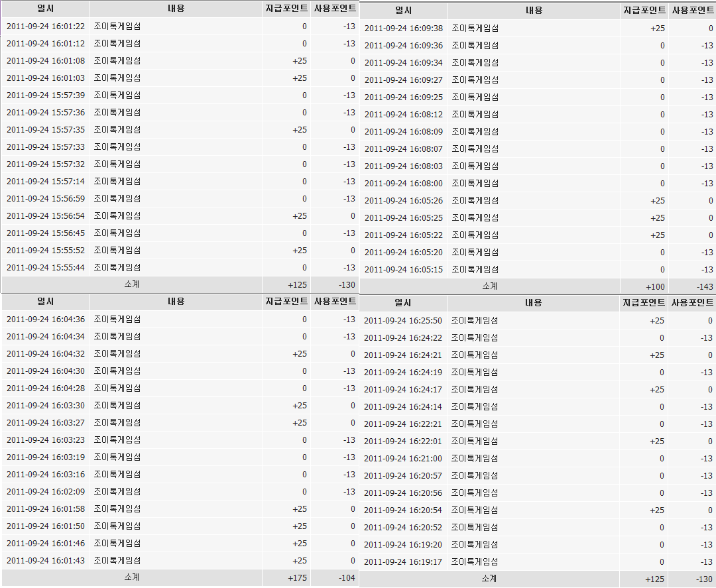This screenshot has height=588, width=716.
Task: Click 조이톡게임섬 in the 16:01:08 row
Action: pyautogui.click(x=117, y=61)
